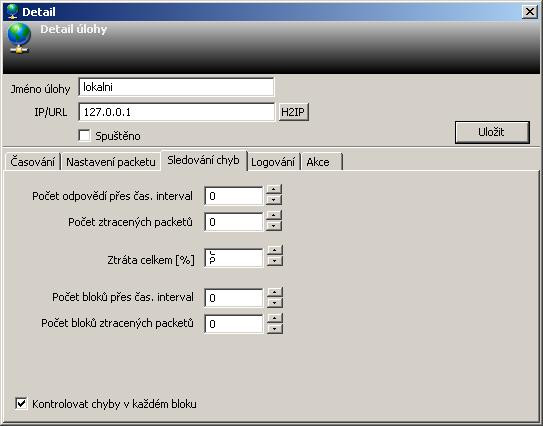This screenshot has height=426, width=543.
Task: Click the Jméno úlohy input field
Action: click(176, 87)
